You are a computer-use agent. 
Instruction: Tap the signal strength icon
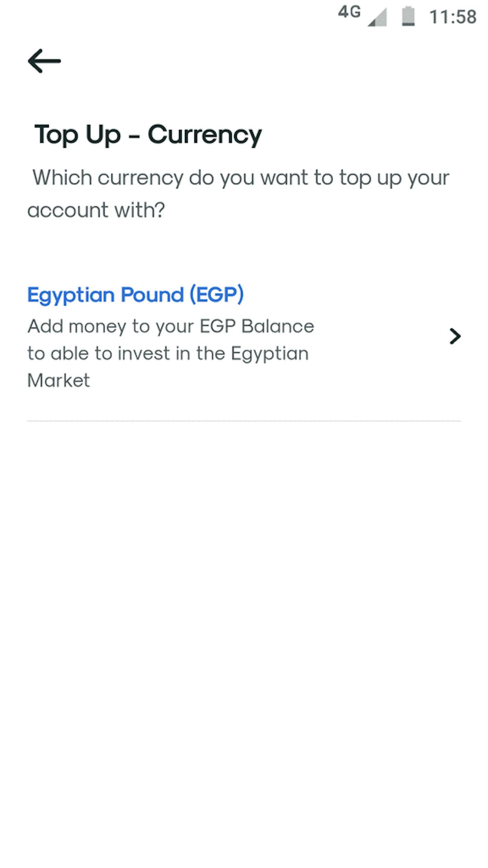(377, 17)
